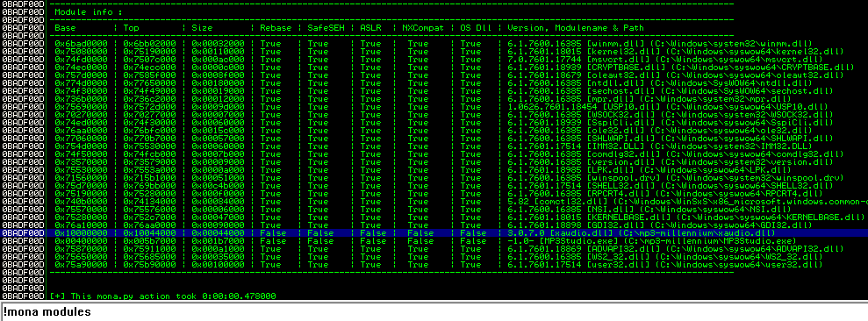Select the user32.dll module line
This screenshot has width=868, height=321.
click(434, 265)
